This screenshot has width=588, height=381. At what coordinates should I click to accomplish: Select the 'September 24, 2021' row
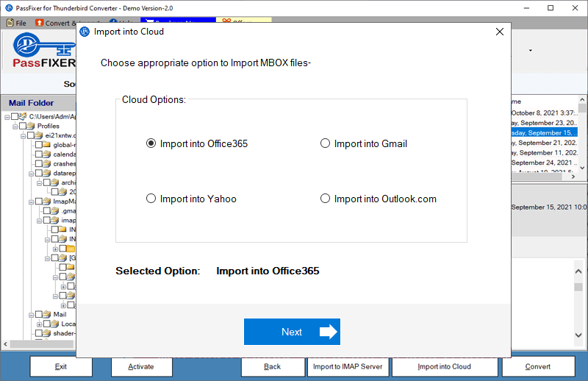pos(545,163)
